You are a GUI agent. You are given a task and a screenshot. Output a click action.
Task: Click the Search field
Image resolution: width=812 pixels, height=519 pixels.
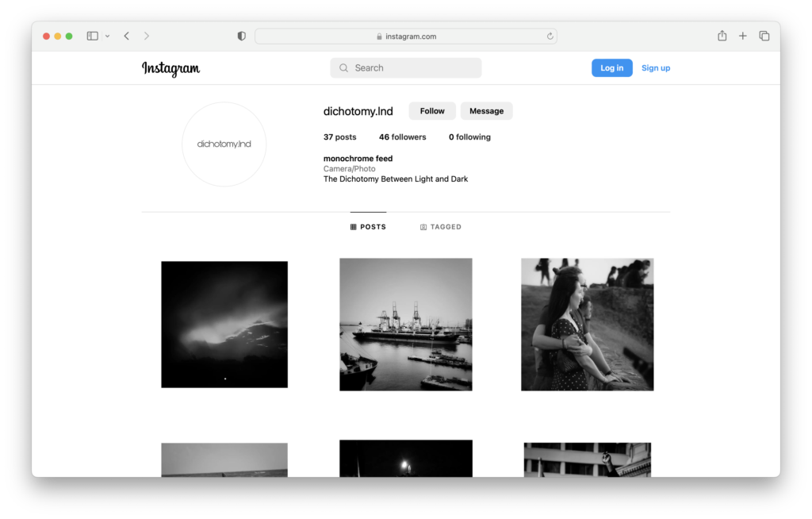[x=405, y=68]
